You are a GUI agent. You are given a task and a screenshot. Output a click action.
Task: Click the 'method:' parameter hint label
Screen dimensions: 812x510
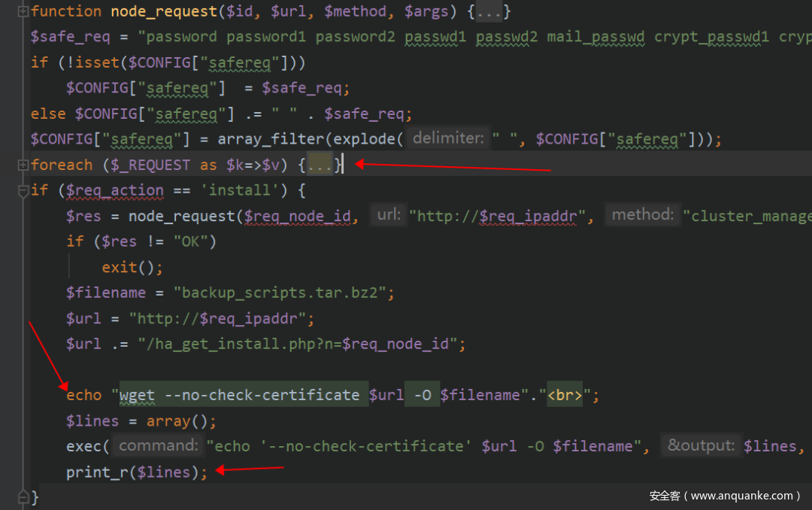641,216
